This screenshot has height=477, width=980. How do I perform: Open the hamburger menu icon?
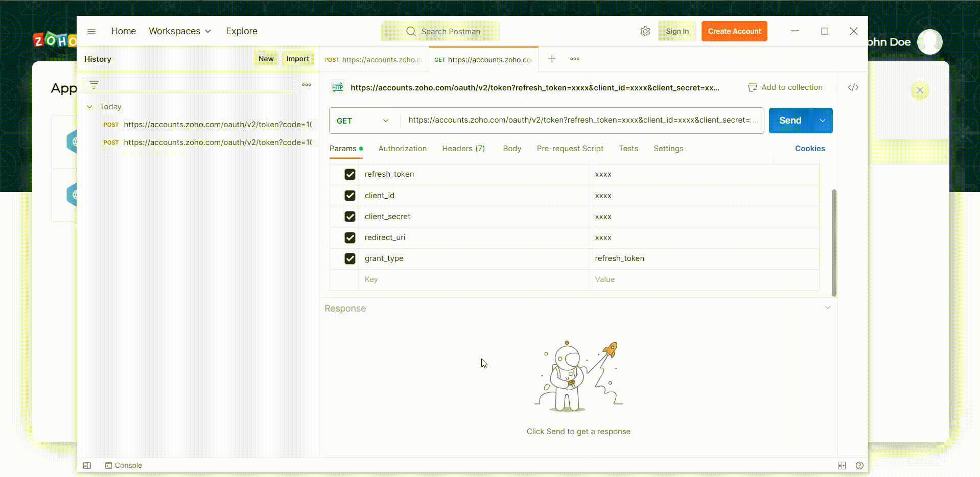[x=91, y=31]
